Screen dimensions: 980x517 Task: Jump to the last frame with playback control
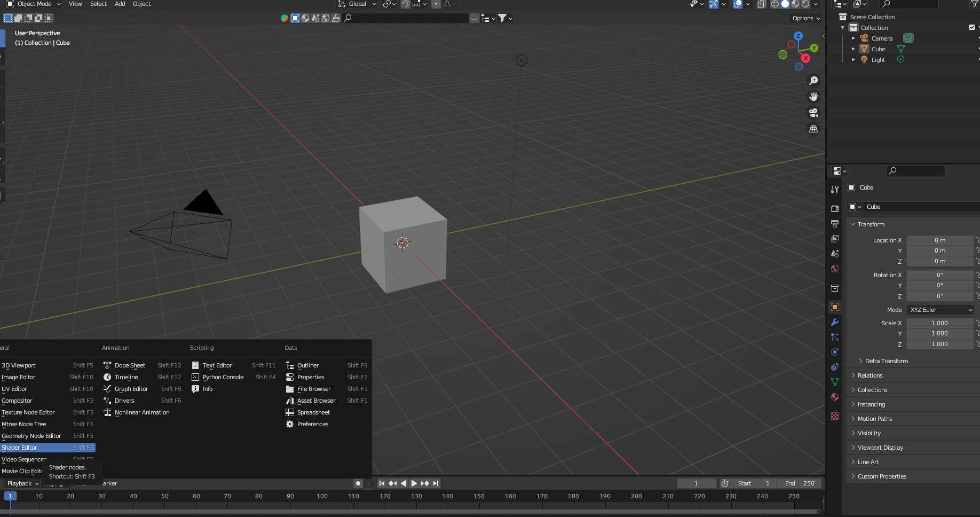coord(436,483)
